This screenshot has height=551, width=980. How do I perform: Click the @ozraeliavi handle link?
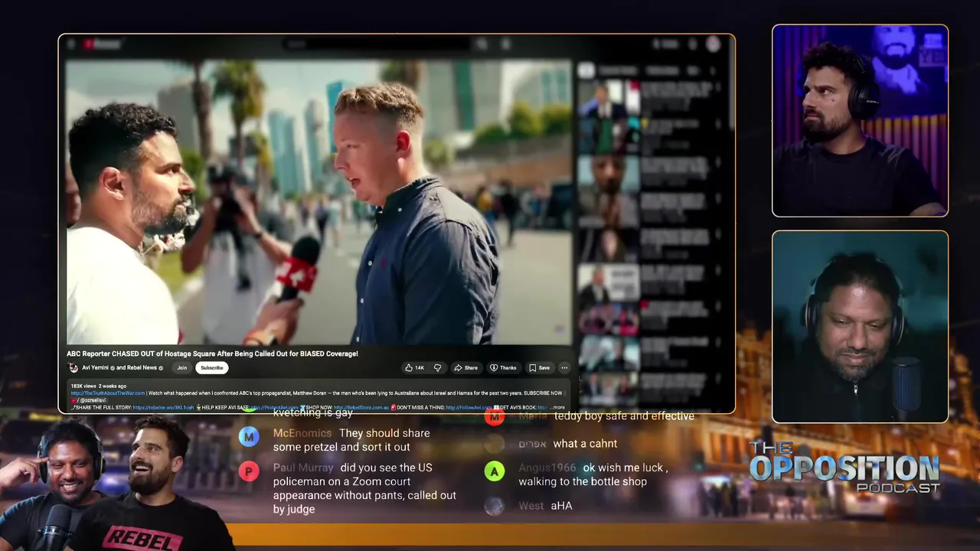click(92, 400)
